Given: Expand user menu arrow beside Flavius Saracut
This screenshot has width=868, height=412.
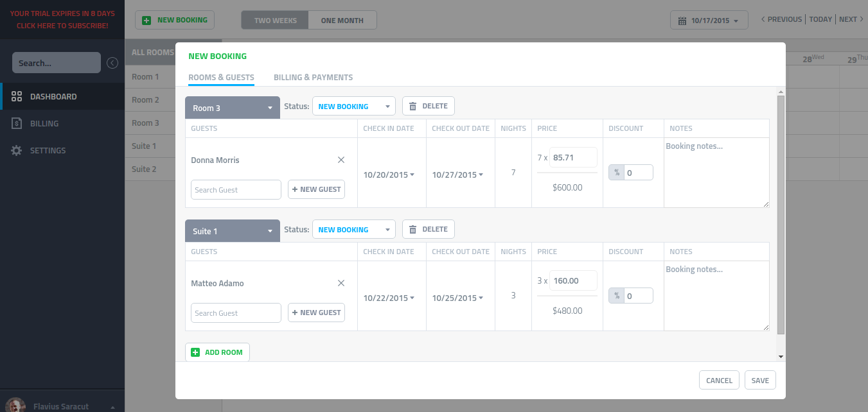Looking at the screenshot, I should [x=113, y=407].
